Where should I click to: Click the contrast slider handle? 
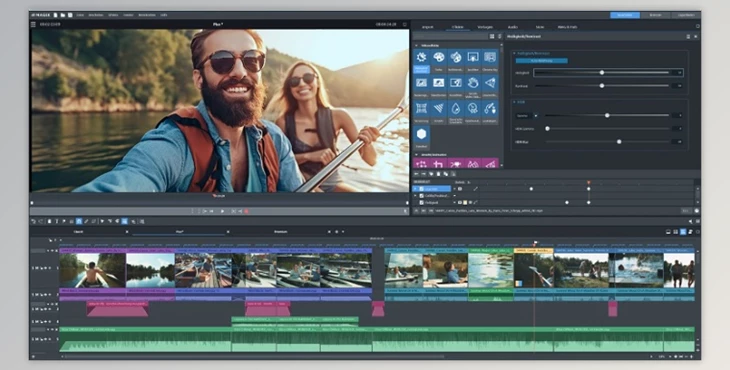[x=602, y=86]
